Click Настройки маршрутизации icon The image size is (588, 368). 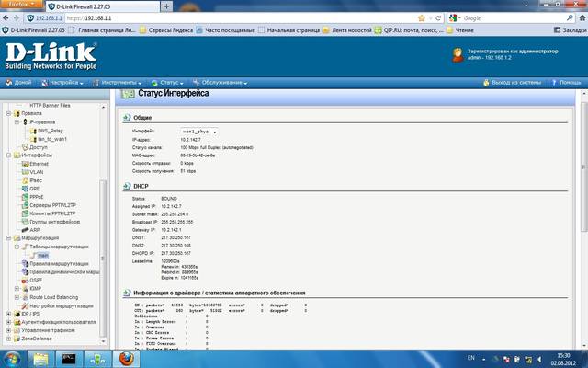coord(25,306)
